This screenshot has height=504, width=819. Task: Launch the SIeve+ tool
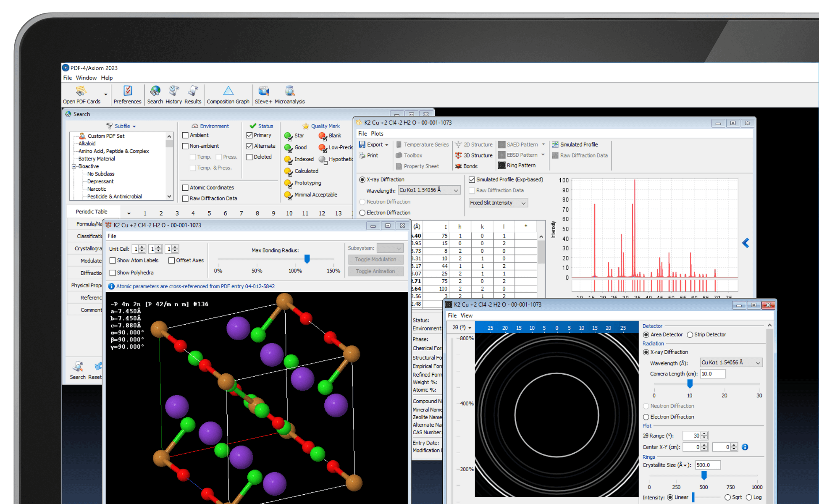point(263,91)
